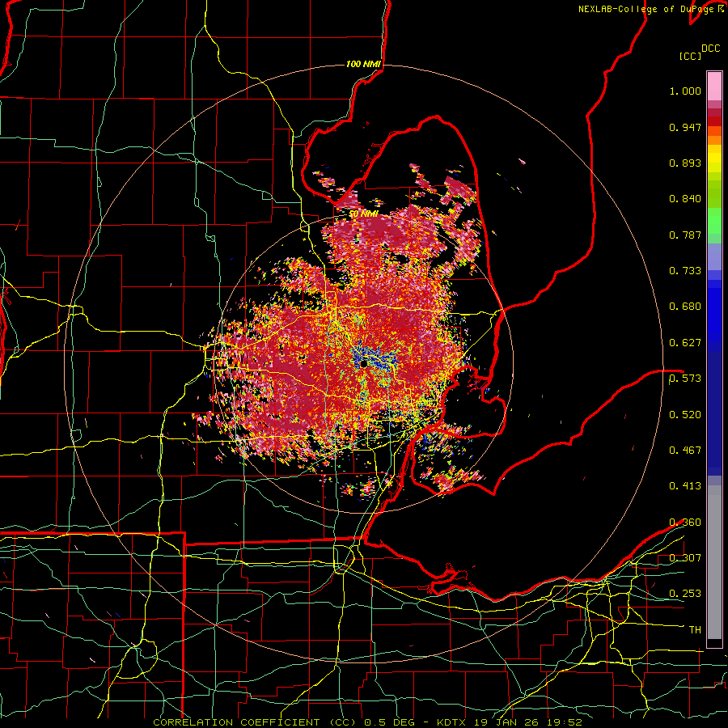Click the KDTX radar site center dot
The height and width of the screenshot is (728, 728).
pyautogui.click(x=363, y=364)
